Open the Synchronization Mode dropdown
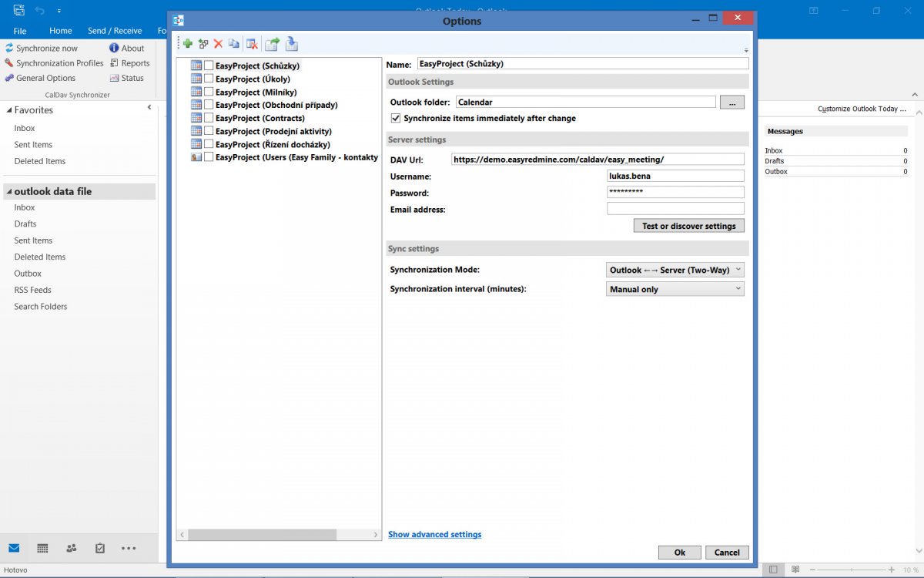The image size is (924, 578). coord(737,270)
